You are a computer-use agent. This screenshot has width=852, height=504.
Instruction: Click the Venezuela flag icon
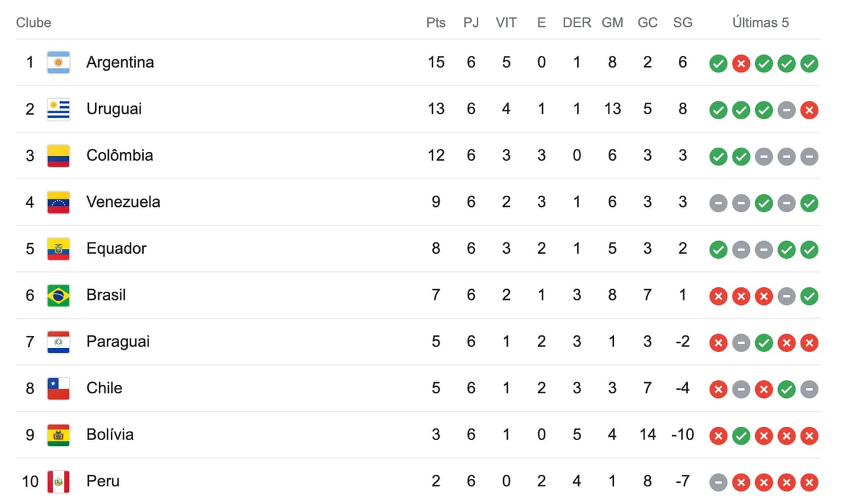[x=58, y=202]
